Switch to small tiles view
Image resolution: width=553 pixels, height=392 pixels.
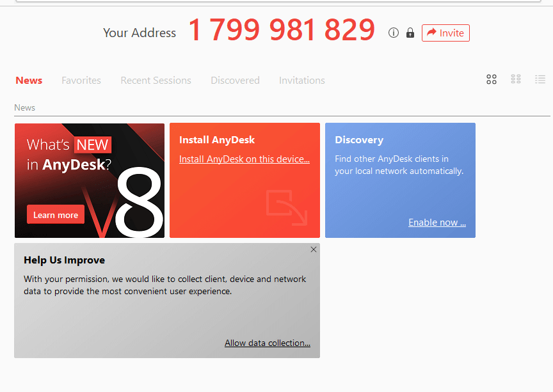516,79
